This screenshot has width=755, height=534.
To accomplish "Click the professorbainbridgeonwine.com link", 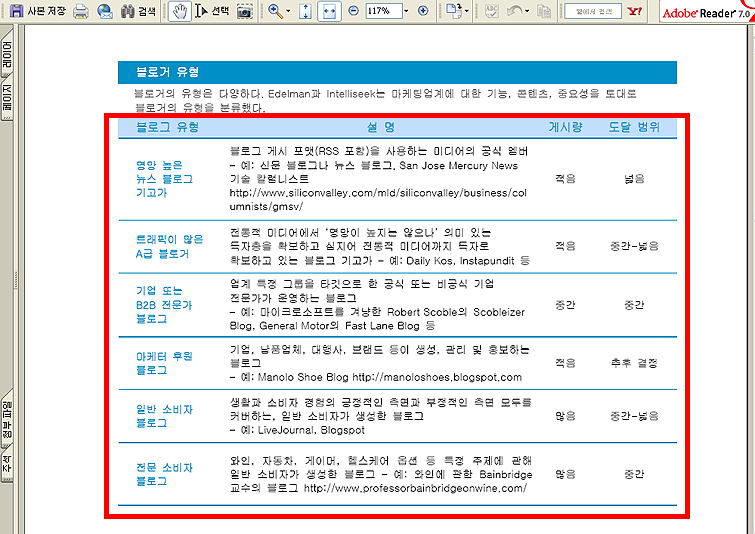I will pos(415,488).
